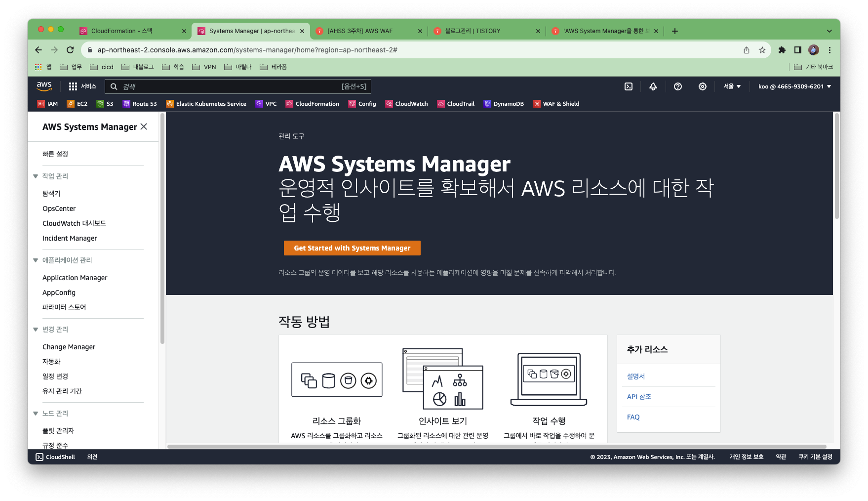The width and height of the screenshot is (868, 501).
Task: Open the help question mark icon
Action: [x=678, y=86]
